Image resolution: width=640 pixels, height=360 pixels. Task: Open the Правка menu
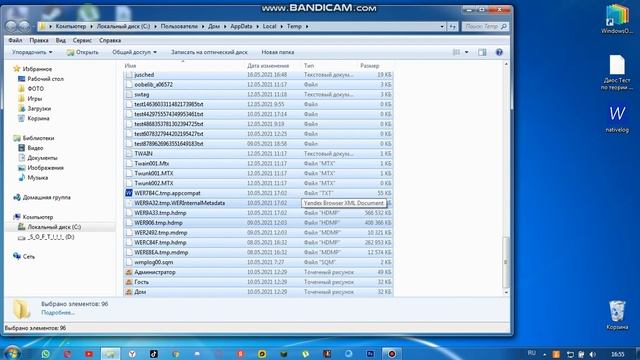[39, 40]
